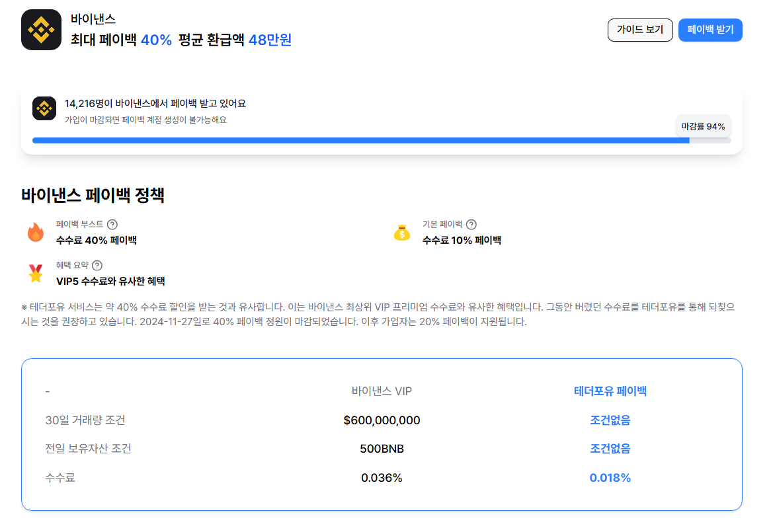Click the 마감률 94% badge
This screenshot has height=532, width=773.
(x=703, y=127)
